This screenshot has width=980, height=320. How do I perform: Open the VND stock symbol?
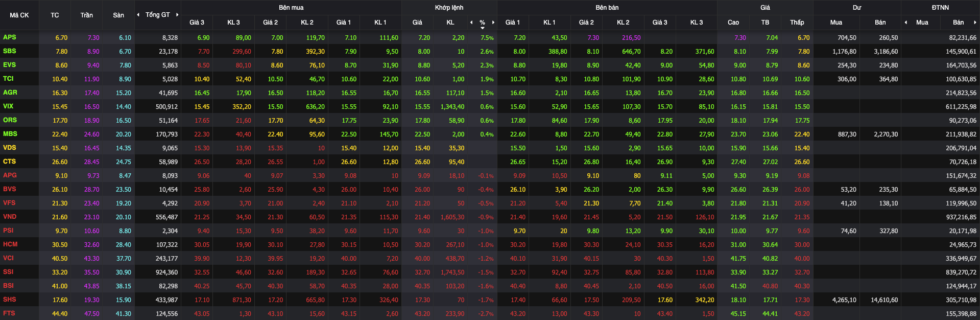pyautogui.click(x=10, y=217)
